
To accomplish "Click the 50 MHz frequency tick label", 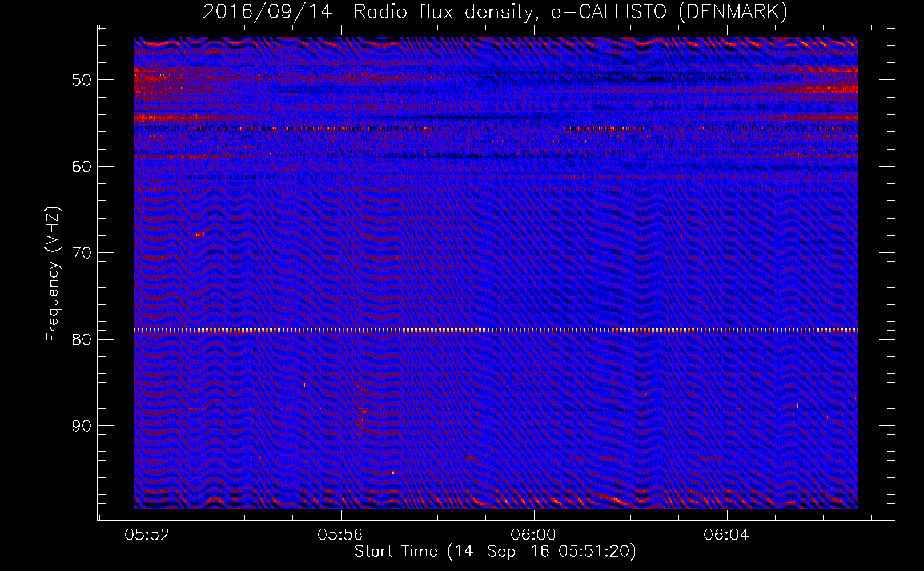I will click(x=82, y=80).
